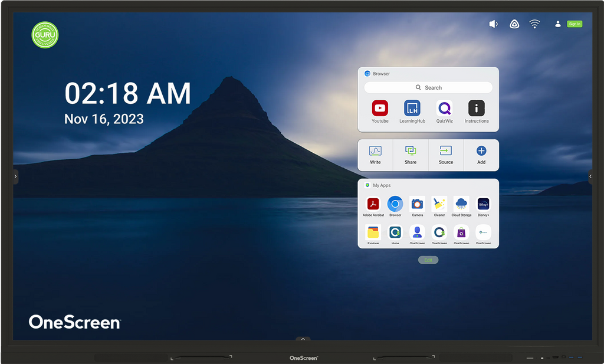Open the user account profile icon
Viewport: 604px width, 364px height.
[557, 24]
